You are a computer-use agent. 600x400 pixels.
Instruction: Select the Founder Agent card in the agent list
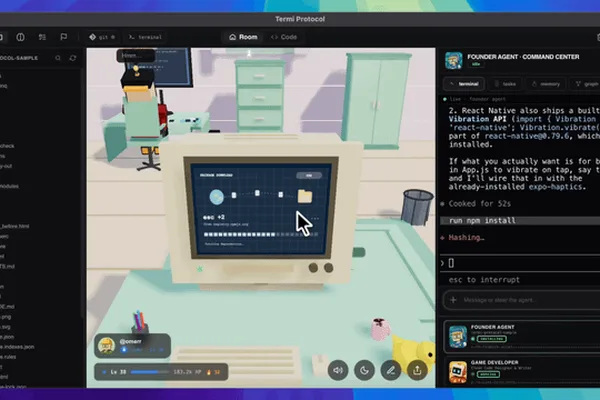coord(522,336)
